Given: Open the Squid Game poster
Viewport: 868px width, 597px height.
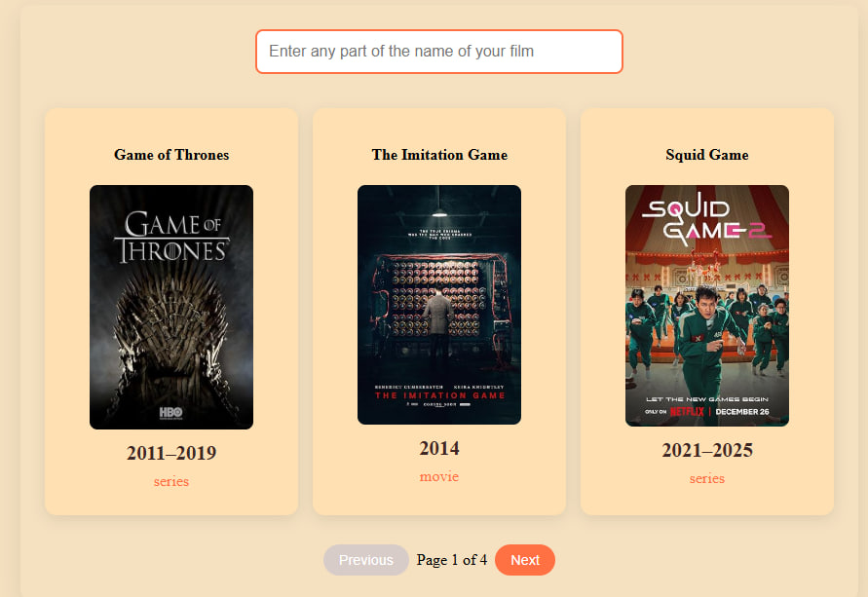Looking at the screenshot, I should point(707,306).
